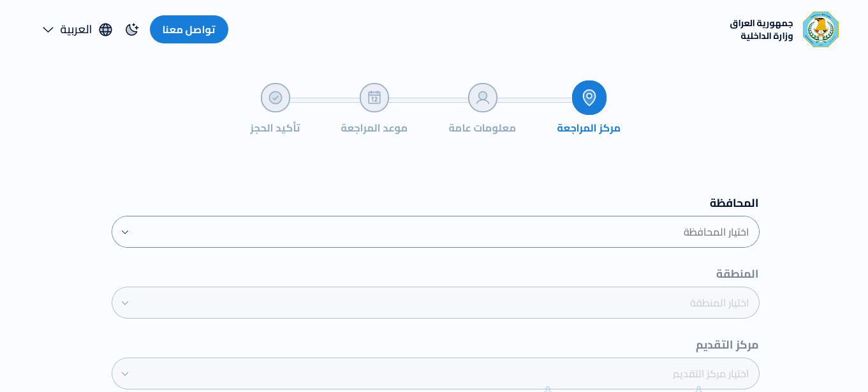This screenshot has width=868, height=392.
Task: Click the جمهورية العراق وزارة الداخلية title
Action: coord(761,29)
